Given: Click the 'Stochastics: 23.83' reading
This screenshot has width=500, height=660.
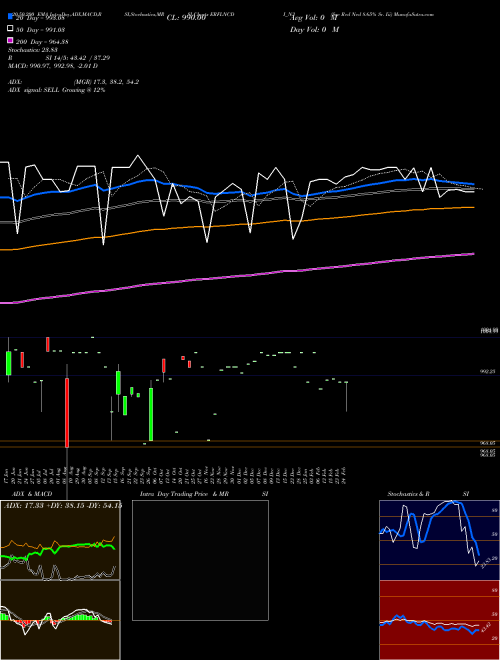Looking at the screenshot, I should pos(32,50).
